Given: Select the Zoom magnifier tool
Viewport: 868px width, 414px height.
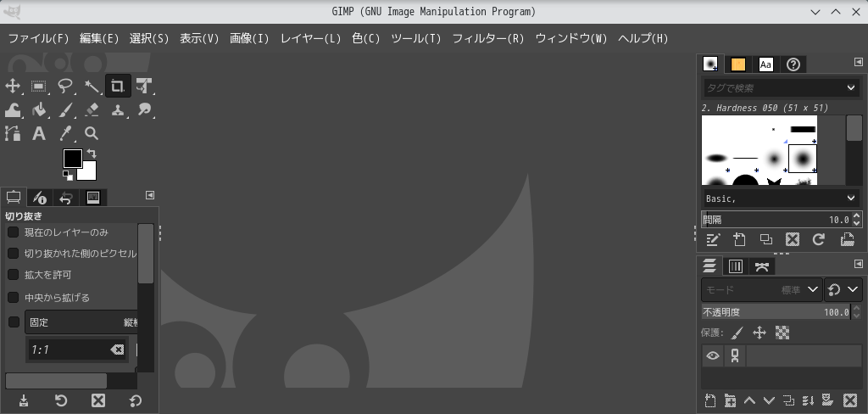Looking at the screenshot, I should pos(92,133).
